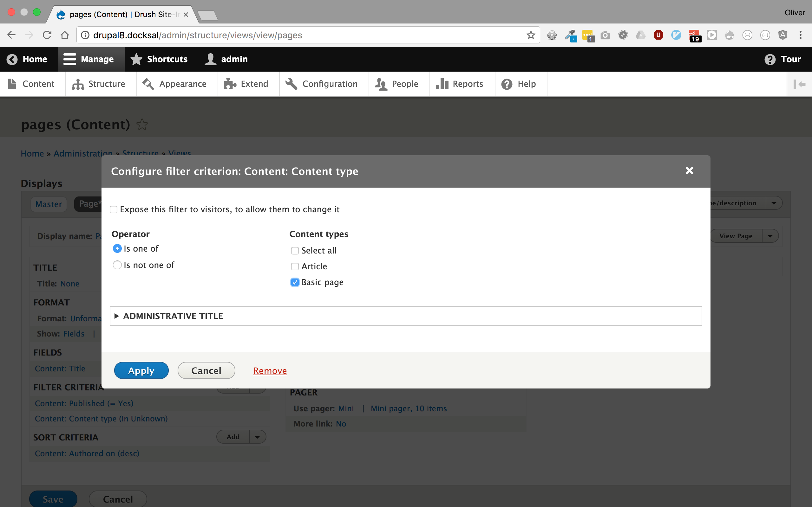
Task: Open the View Page dropdown arrow
Action: [x=770, y=236]
